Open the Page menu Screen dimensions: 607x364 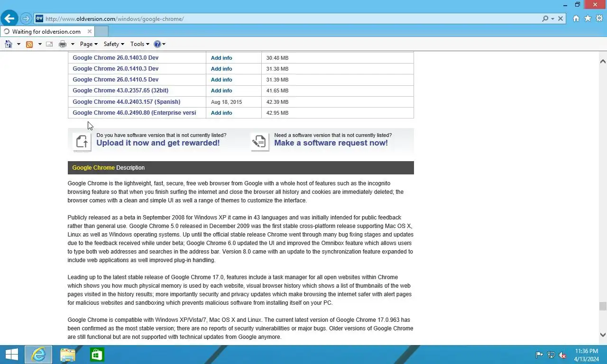[89, 44]
